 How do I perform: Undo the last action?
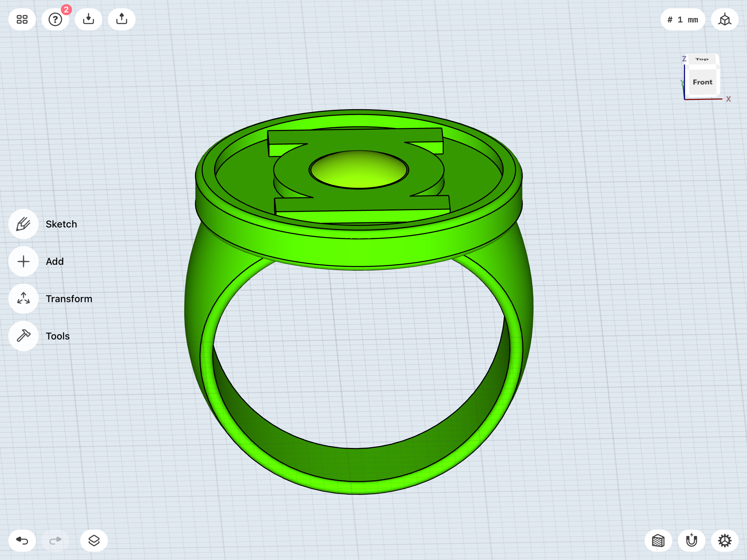click(x=22, y=541)
